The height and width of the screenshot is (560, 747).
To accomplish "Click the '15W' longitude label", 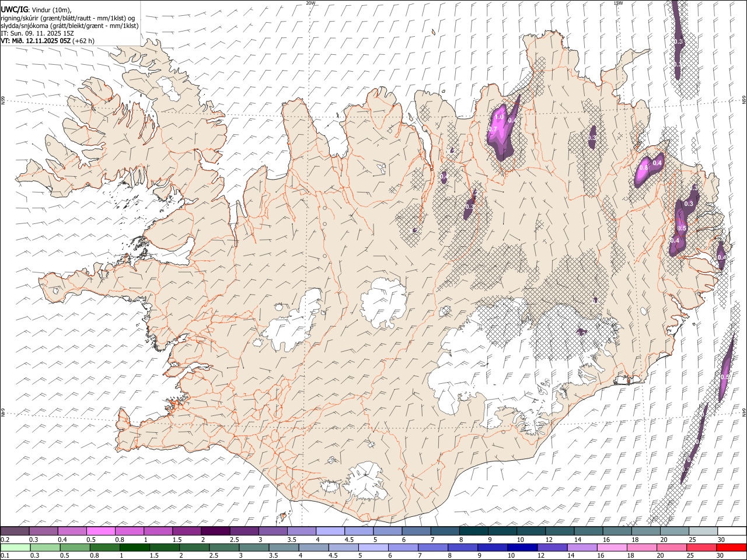I will (x=618, y=3).
